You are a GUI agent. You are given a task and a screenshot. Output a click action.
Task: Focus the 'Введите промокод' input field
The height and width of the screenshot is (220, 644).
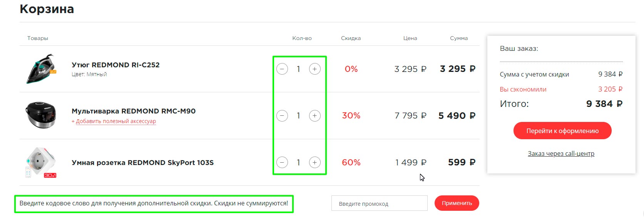[379, 203]
